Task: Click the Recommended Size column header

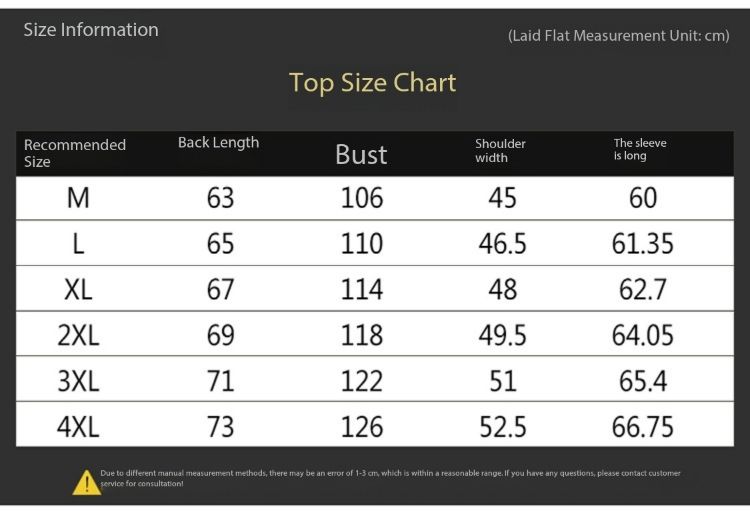Action: pyautogui.click(x=75, y=153)
